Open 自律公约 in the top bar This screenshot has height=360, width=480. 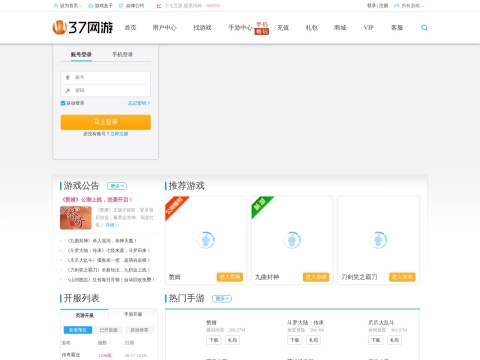(132, 6)
